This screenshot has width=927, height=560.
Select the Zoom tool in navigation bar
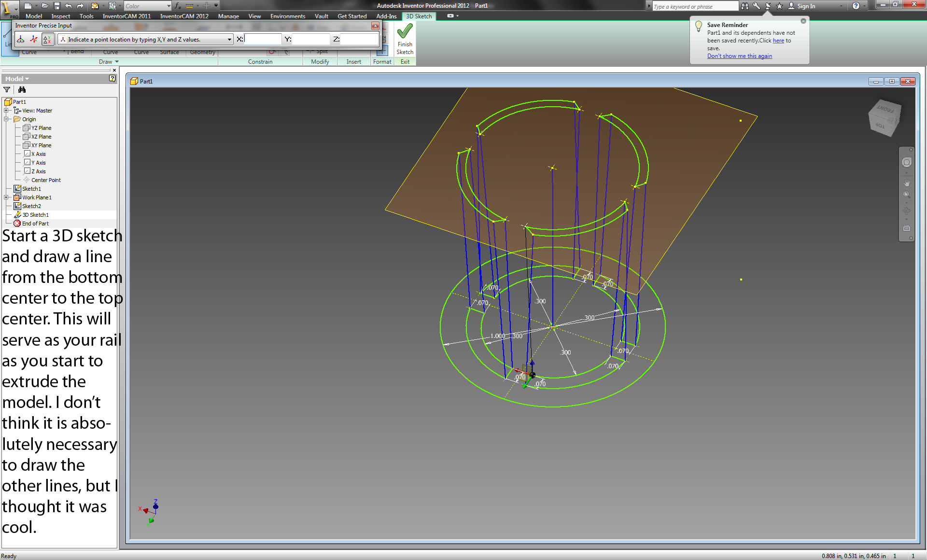coord(906,195)
